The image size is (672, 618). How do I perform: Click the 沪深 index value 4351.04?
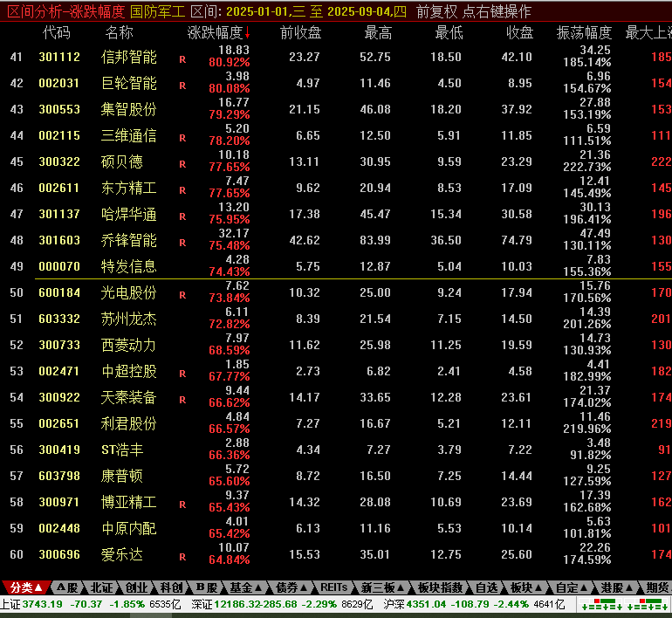point(427,604)
